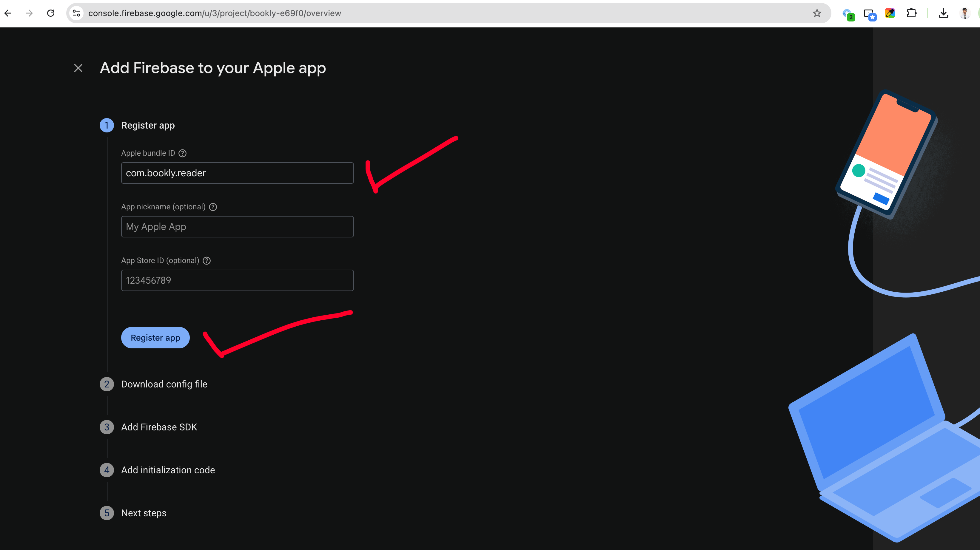Viewport: 980px width, 550px height.
Task: Click the step 2 number circle
Action: pos(107,384)
